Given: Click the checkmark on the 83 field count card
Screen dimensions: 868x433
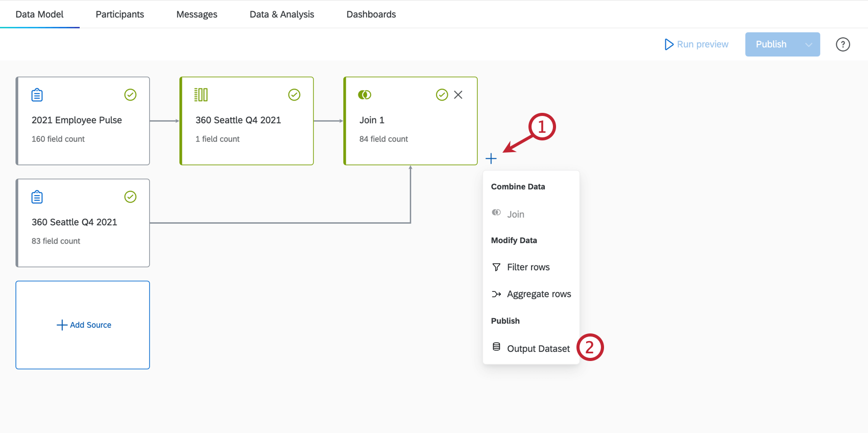Looking at the screenshot, I should [131, 197].
